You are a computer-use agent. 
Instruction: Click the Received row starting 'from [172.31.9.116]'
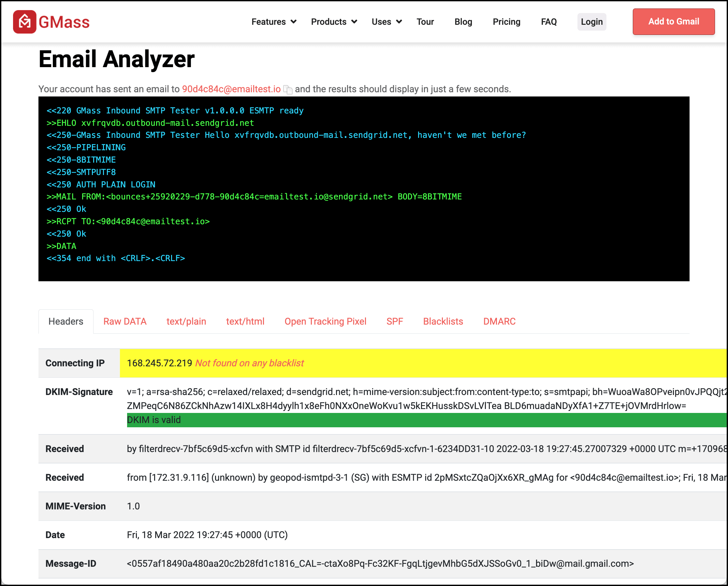[383, 477]
